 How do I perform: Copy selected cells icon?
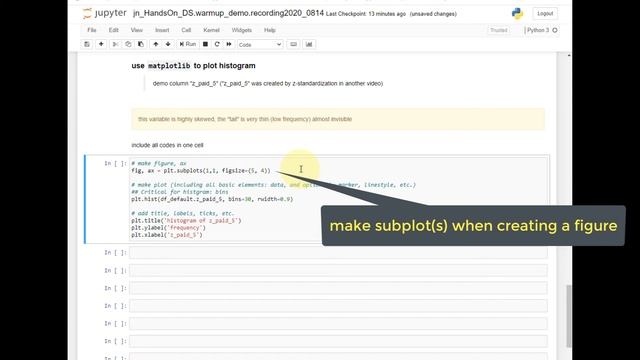(128, 44)
